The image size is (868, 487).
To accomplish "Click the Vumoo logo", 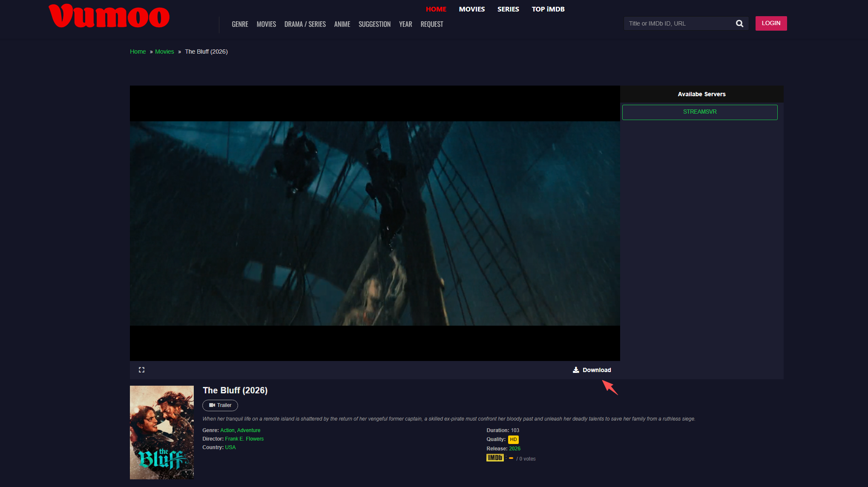I will click(109, 16).
